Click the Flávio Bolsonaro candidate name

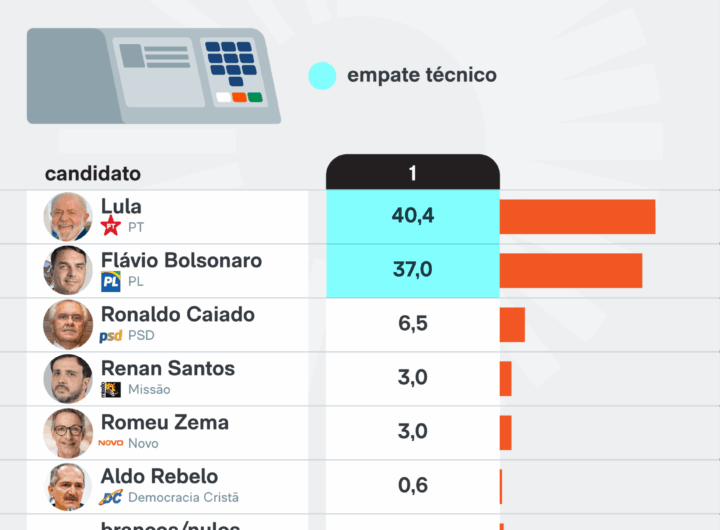(x=181, y=261)
